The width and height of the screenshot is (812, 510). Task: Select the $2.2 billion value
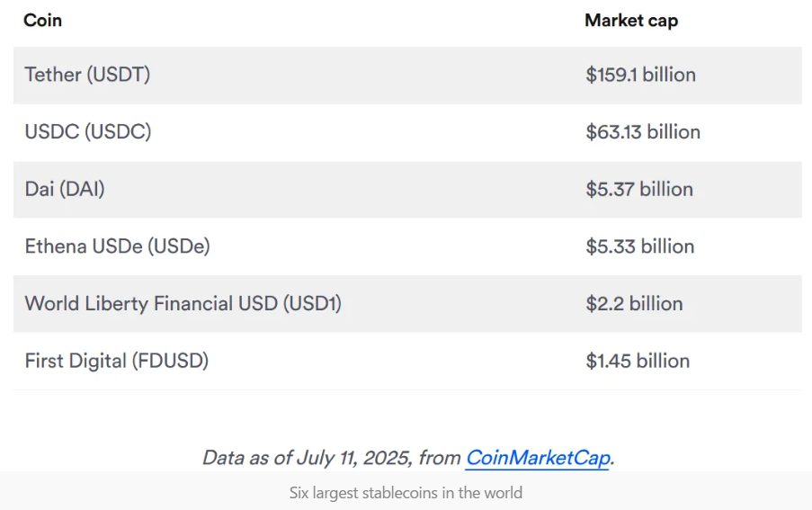[x=634, y=303]
